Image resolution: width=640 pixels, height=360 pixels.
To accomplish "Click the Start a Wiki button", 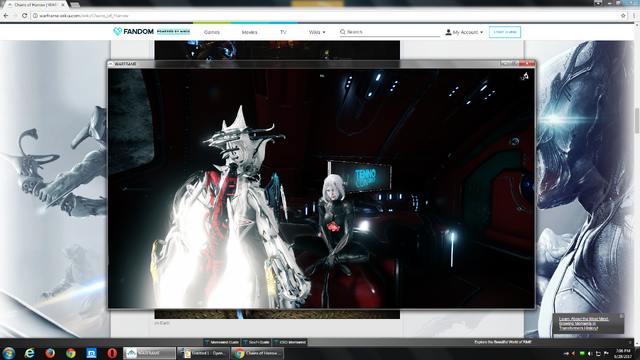I will pyautogui.click(x=504, y=32).
